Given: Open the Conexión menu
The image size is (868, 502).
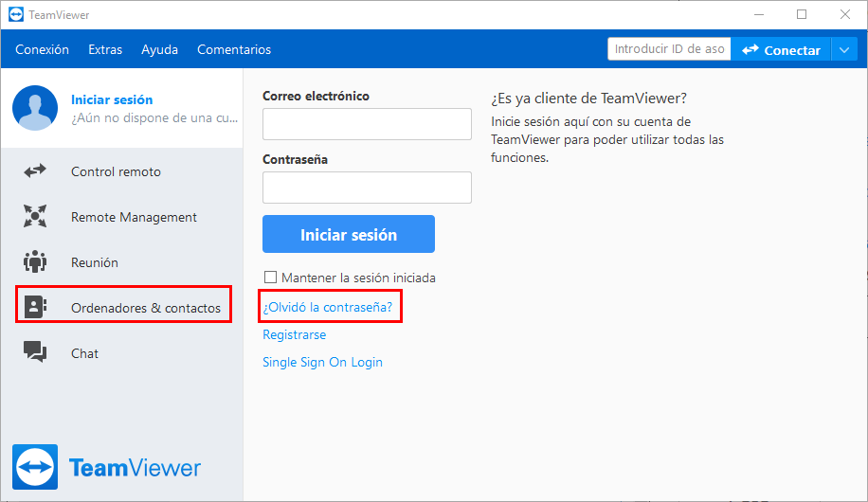Looking at the screenshot, I should click(42, 50).
